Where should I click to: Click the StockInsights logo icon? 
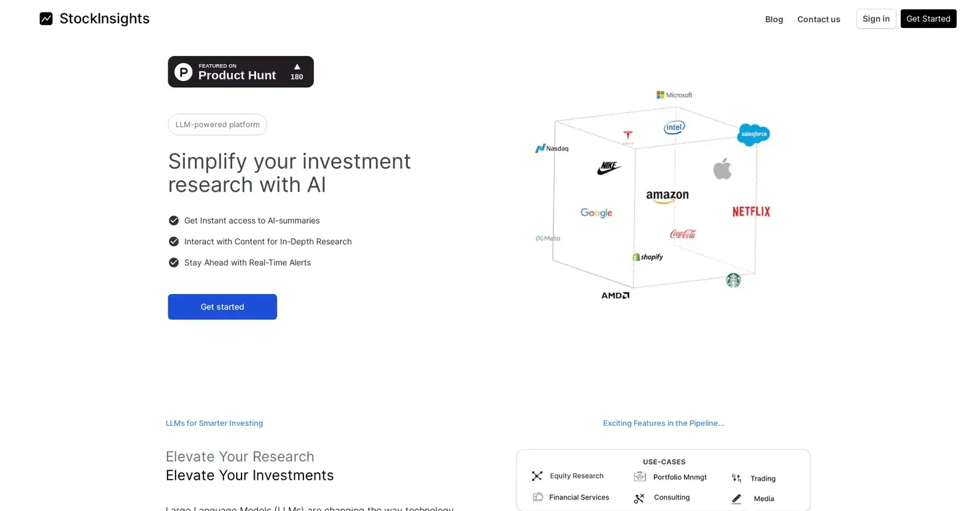pos(46,19)
